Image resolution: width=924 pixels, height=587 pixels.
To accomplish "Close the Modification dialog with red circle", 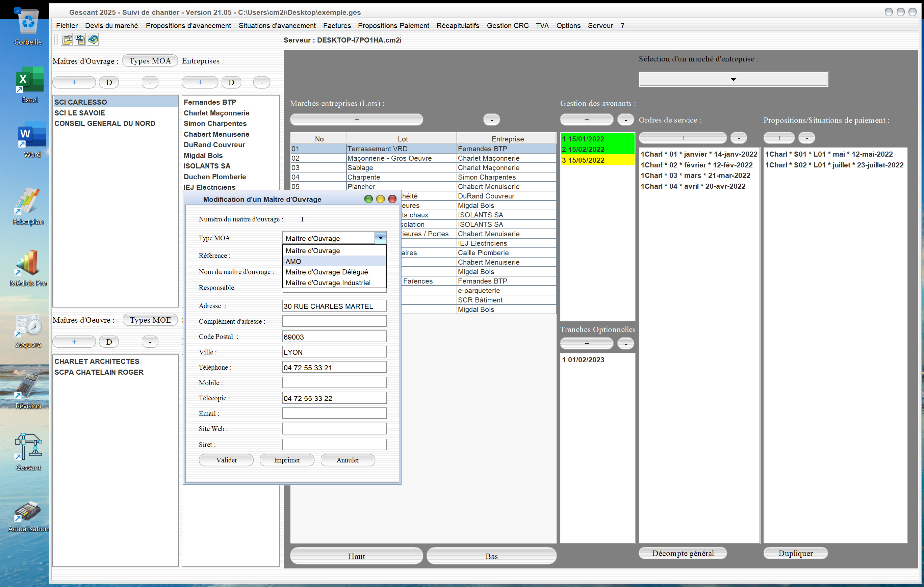I will (392, 199).
